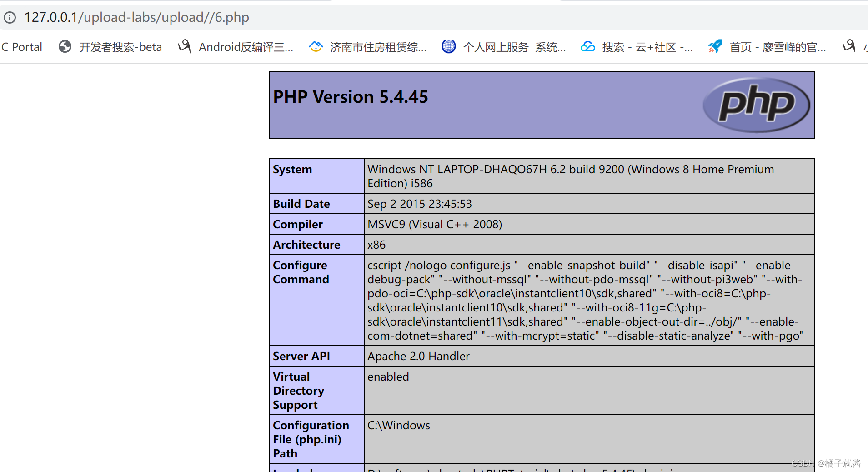Click the Configure Command row label
The image size is (868, 472).
point(301,272)
